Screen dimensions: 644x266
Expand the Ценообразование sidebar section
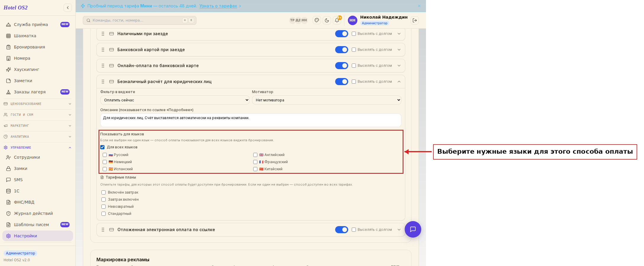pos(38,104)
